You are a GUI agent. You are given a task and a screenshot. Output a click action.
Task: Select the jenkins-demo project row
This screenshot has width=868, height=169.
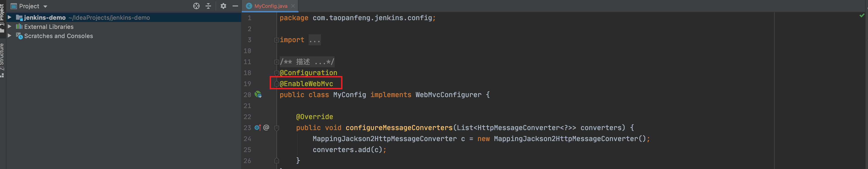pos(124,18)
